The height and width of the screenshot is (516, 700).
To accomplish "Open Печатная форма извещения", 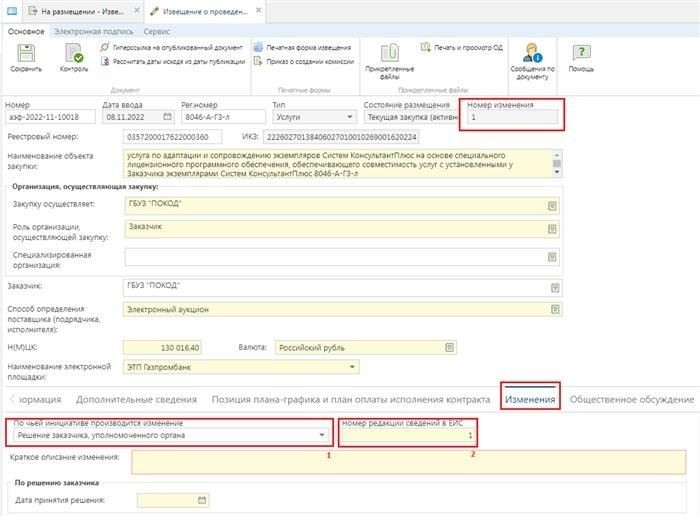I will click(302, 47).
